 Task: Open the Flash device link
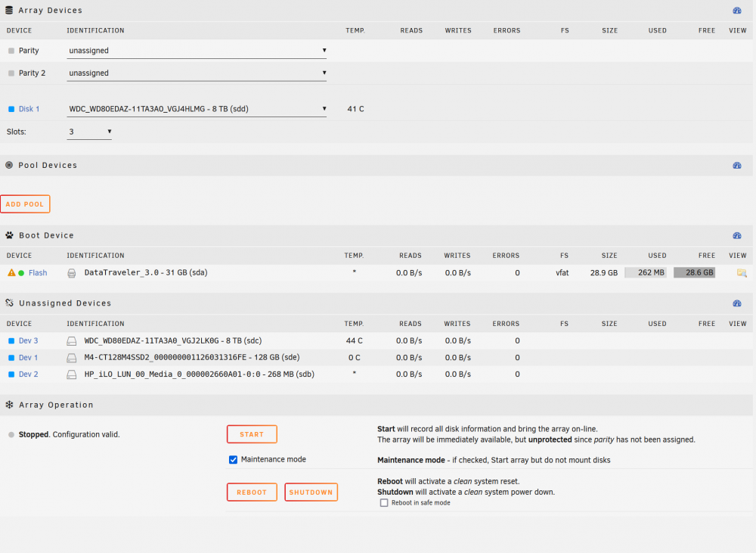tap(38, 272)
